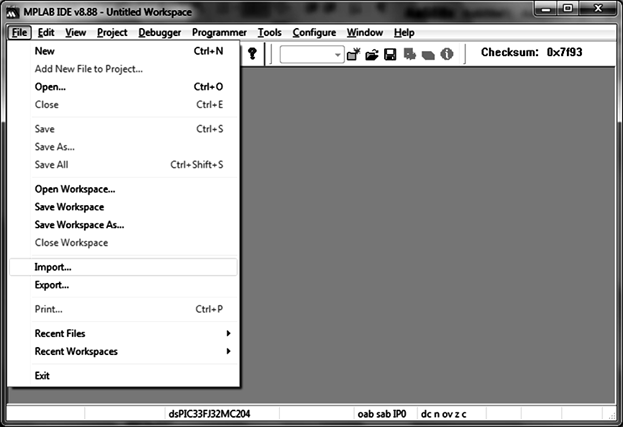
Task: Select Print... in File menu
Action: pos(124,309)
